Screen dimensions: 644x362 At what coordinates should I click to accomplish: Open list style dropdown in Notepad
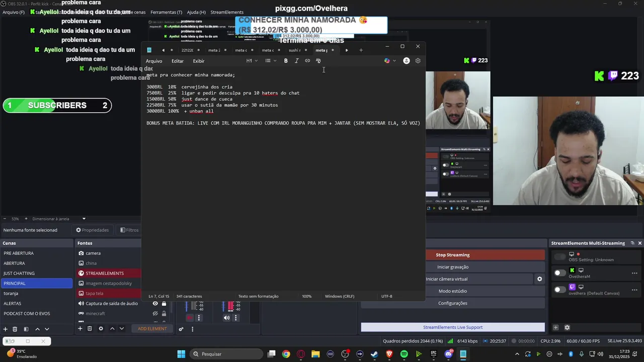[271, 61]
